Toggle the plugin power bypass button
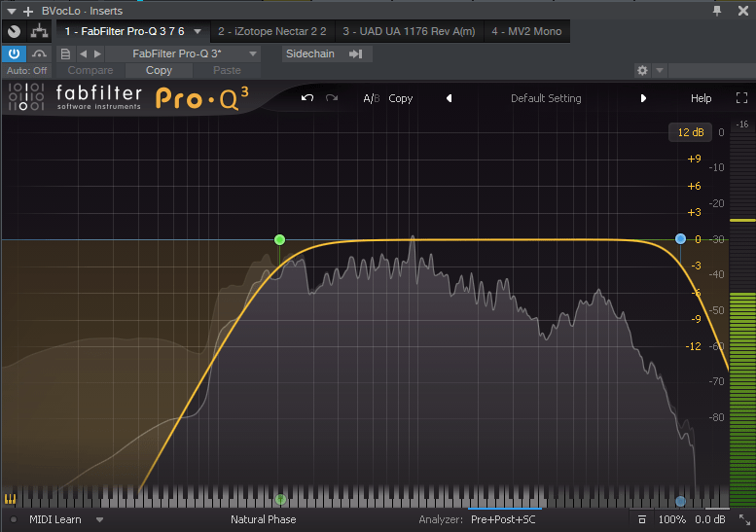 point(14,54)
